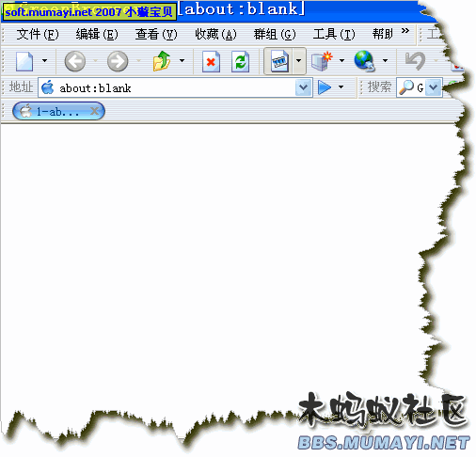Click the apple icon in address bar
476x457 pixels.
point(48,87)
